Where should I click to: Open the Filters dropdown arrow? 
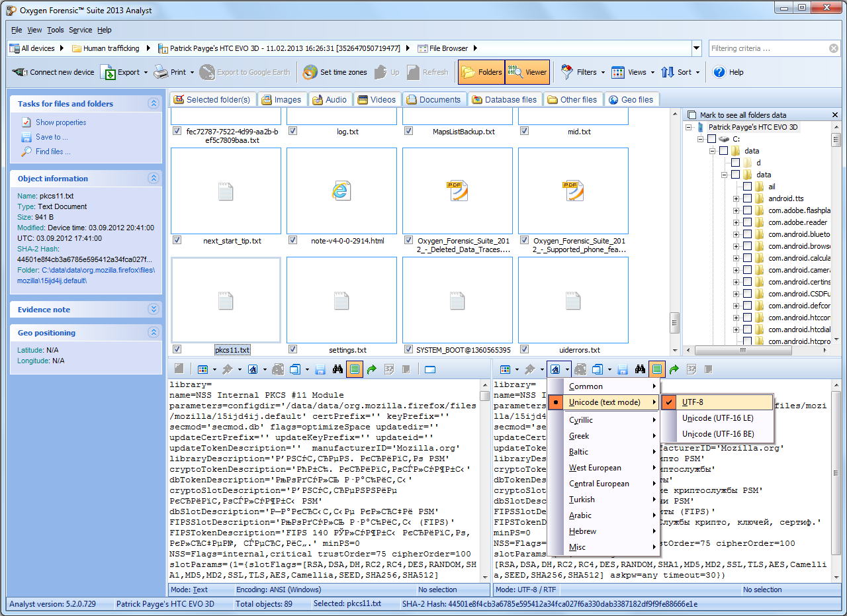(602, 72)
